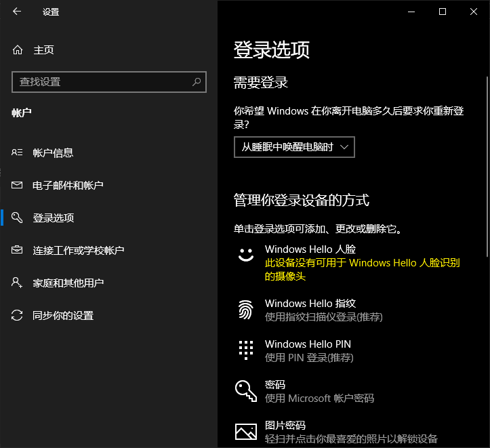The width and height of the screenshot is (490, 448).
Task: Maximize the Settings window
Action: (442, 12)
